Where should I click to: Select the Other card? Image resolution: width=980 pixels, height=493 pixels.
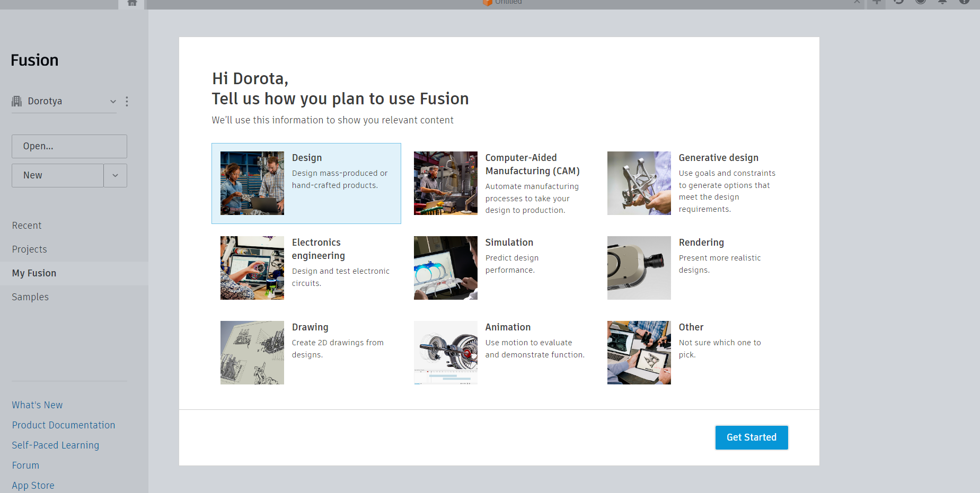[x=693, y=353]
